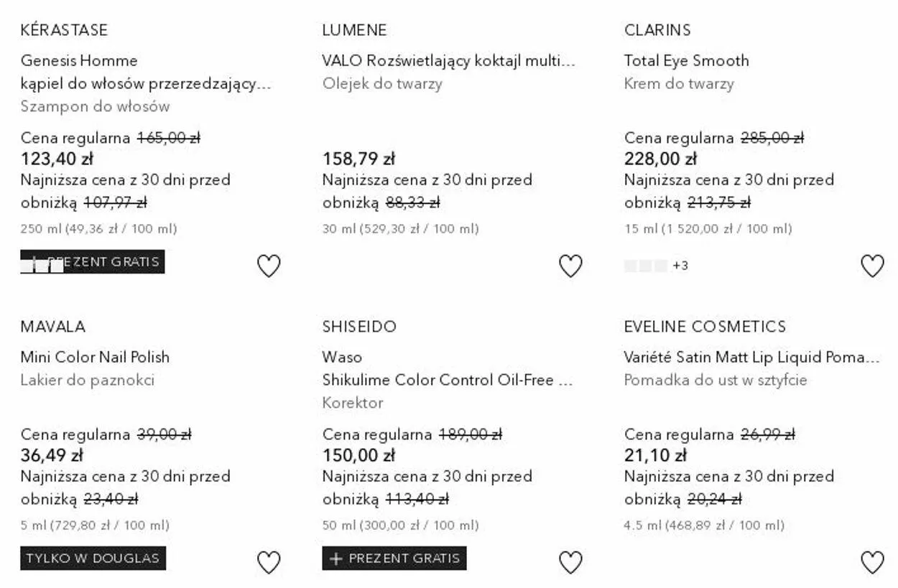Favorite the Eveline Cosmetics lip pomade
This screenshot has height=588, width=898.
(x=872, y=563)
